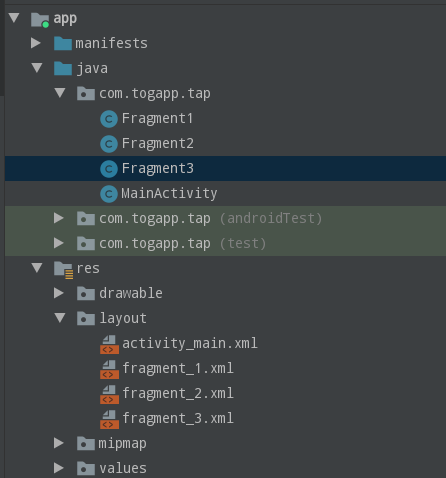Select fragment_3.xml file name
446x478 pixels.
tap(178, 418)
